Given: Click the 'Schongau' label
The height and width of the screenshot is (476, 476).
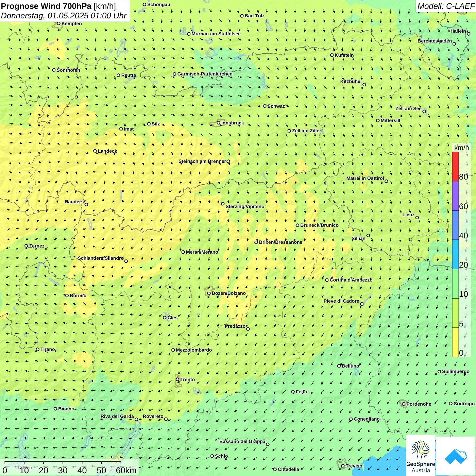Looking at the screenshot, I should (x=159, y=4).
